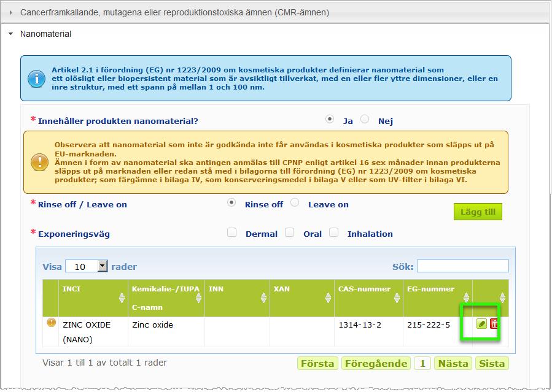The image size is (552, 392).
Task: Click the Zinc oxide chemical name cell
Action: 166,332
